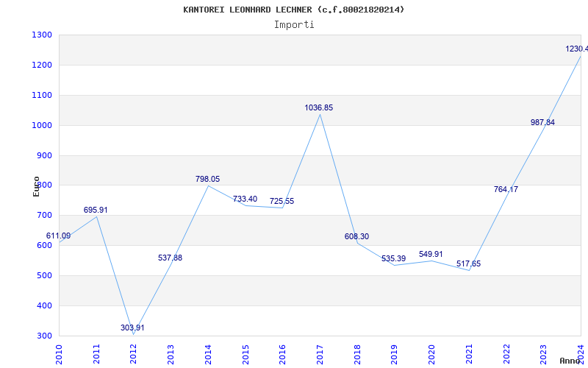Viewport: 588px width, 368px height.
Task: Click the 987.84 data label
Action: click(542, 122)
